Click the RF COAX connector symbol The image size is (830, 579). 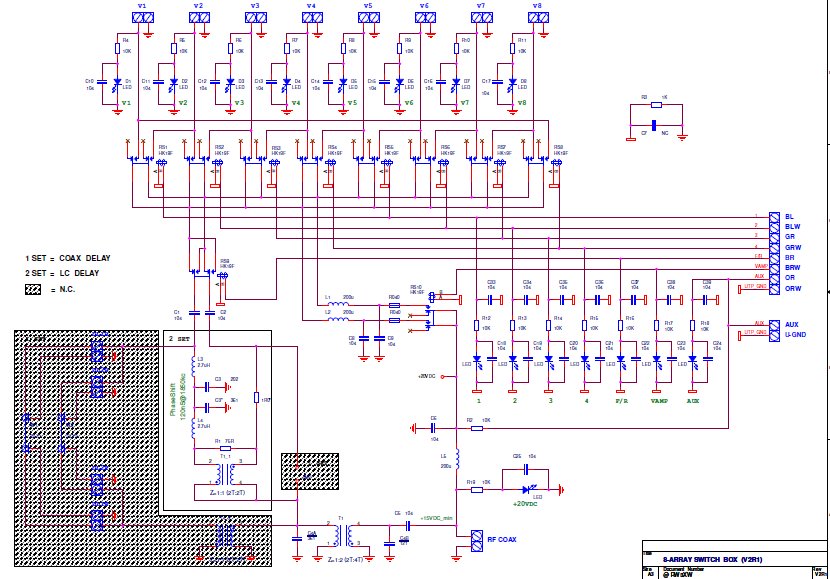(477, 541)
